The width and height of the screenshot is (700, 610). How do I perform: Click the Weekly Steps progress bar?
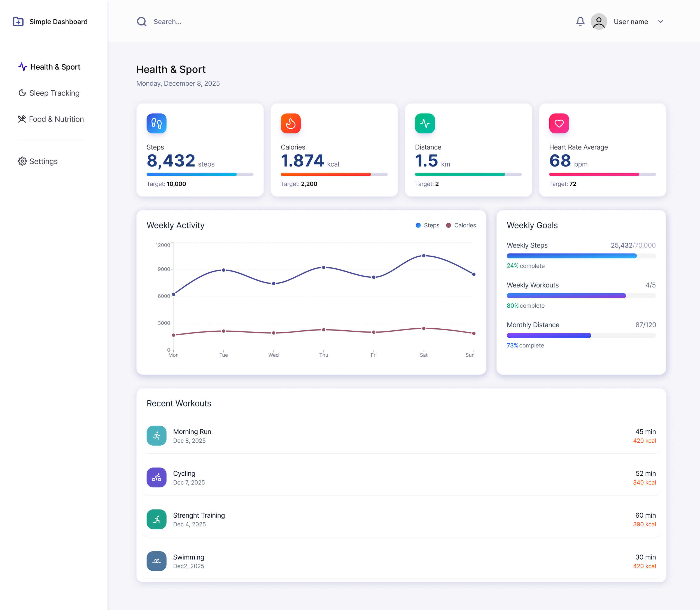pos(581,256)
